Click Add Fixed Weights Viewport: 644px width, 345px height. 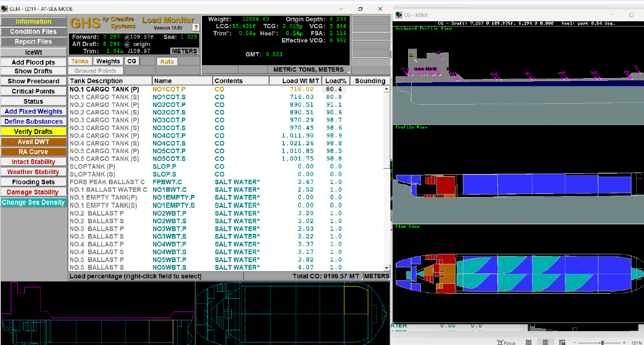tap(33, 111)
